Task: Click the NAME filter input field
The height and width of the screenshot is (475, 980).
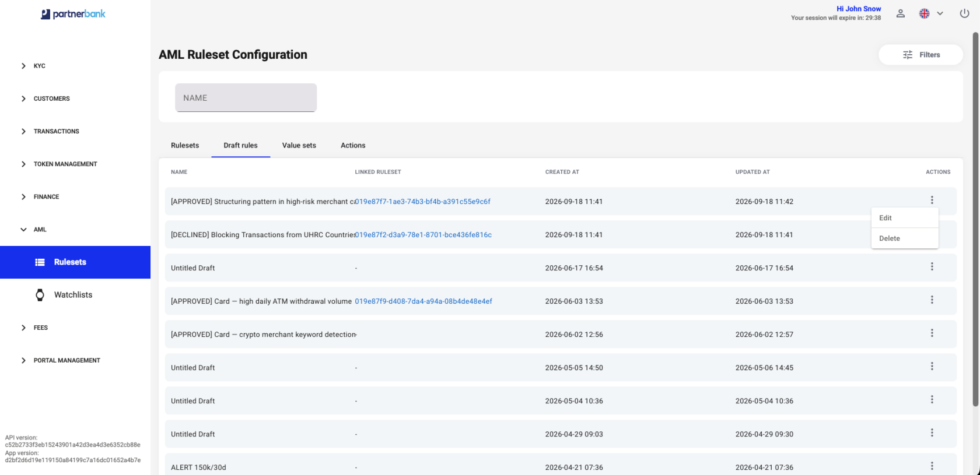Action: 246,97
